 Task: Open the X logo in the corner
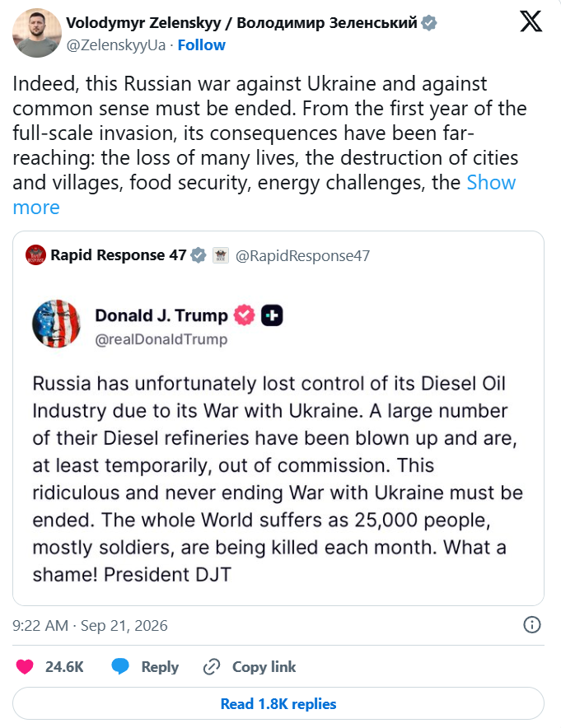tap(531, 21)
